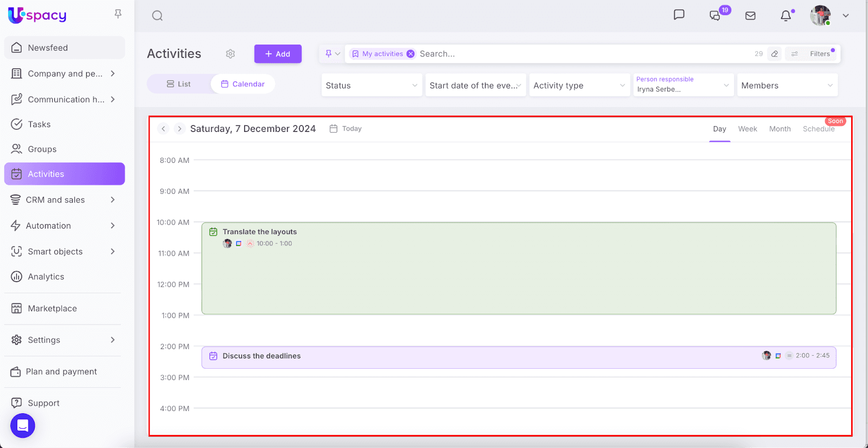Image resolution: width=868 pixels, height=448 pixels.
Task: Click the Search activities input field
Action: [x=580, y=54]
